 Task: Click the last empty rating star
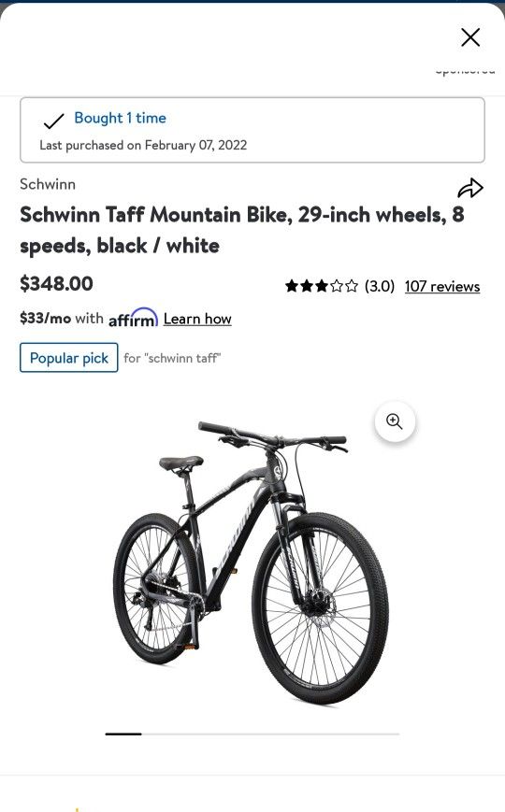tap(352, 286)
